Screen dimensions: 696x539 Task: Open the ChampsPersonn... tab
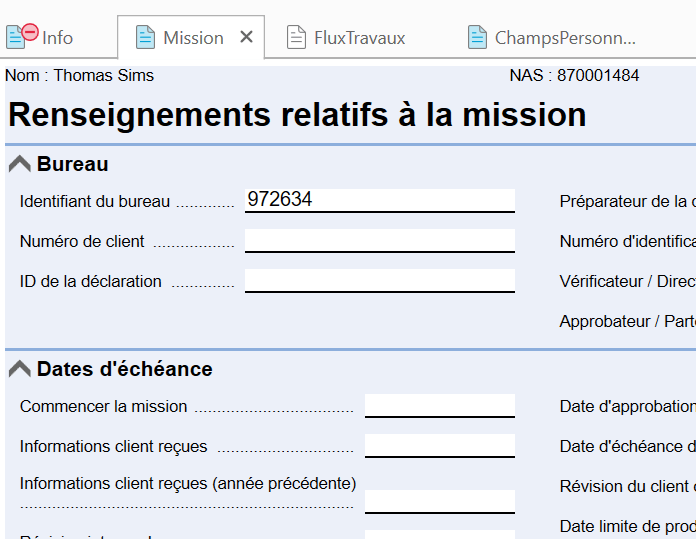tap(565, 38)
